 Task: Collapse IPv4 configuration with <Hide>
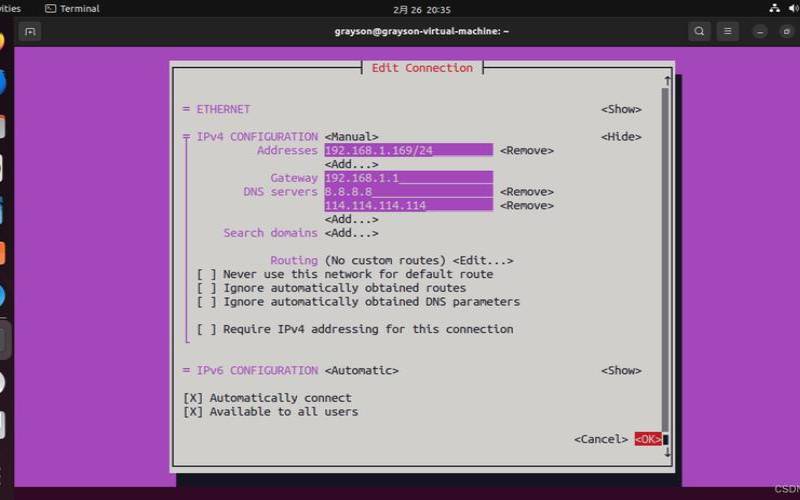(x=621, y=137)
